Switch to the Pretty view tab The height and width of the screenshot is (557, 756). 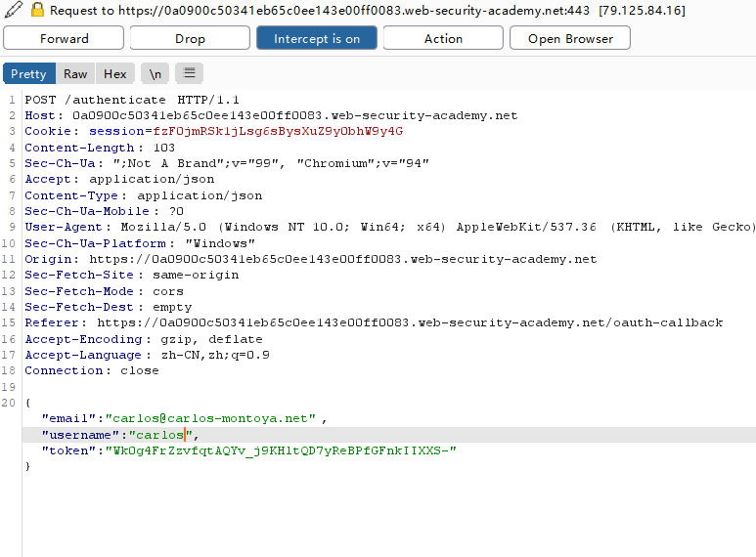pyautogui.click(x=29, y=73)
